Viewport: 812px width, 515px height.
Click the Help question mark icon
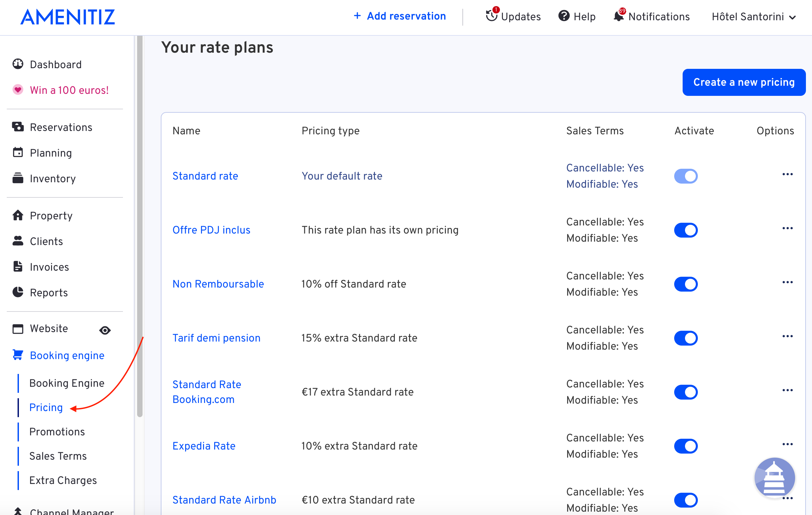(564, 16)
